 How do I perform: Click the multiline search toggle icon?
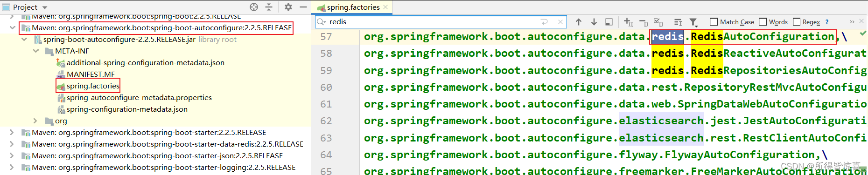pyautogui.click(x=678, y=22)
